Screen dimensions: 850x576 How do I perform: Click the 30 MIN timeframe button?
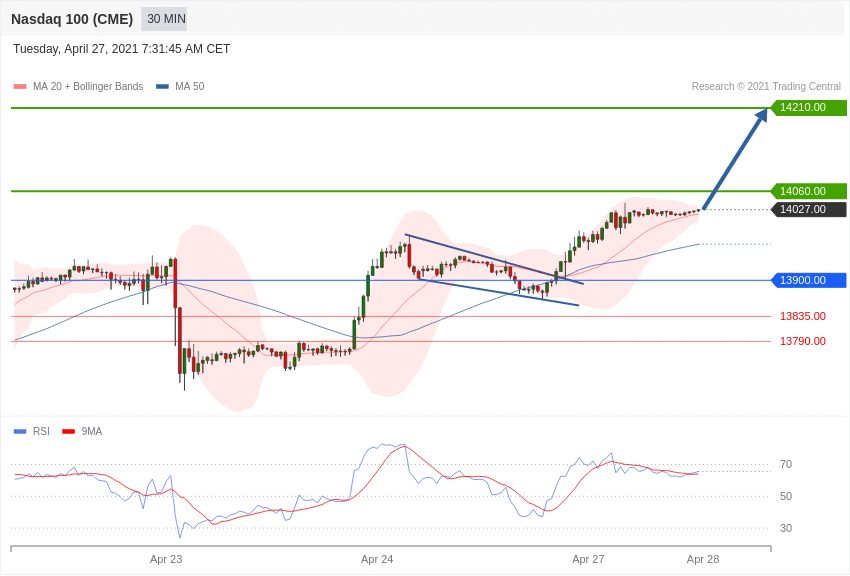coord(164,19)
